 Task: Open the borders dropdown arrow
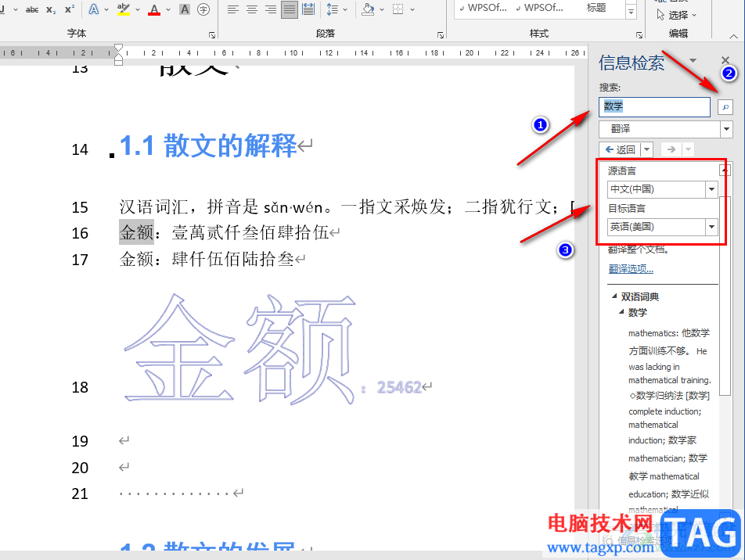(x=412, y=9)
